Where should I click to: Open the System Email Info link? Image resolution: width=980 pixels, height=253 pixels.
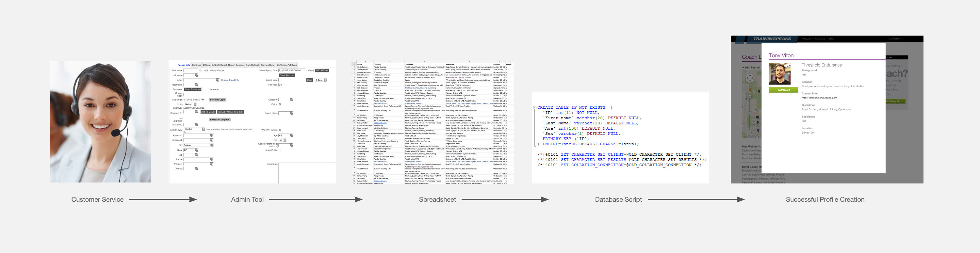tap(230, 80)
